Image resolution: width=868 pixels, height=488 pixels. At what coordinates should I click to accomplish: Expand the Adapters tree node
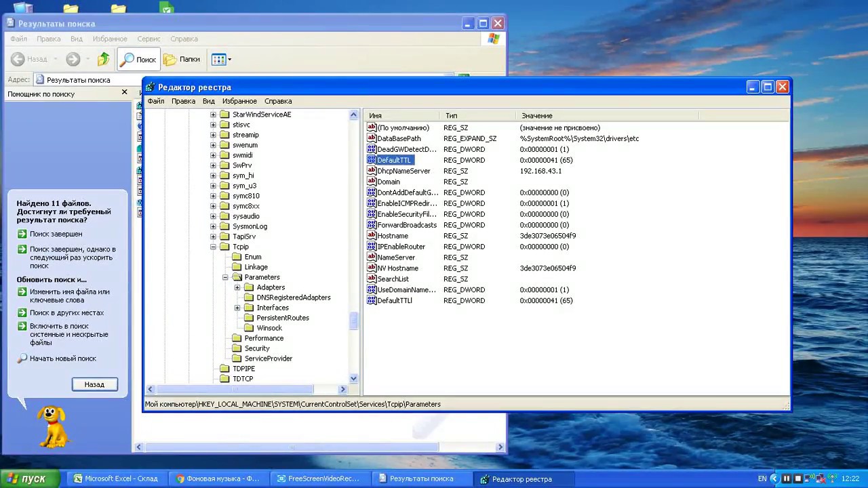coord(237,287)
